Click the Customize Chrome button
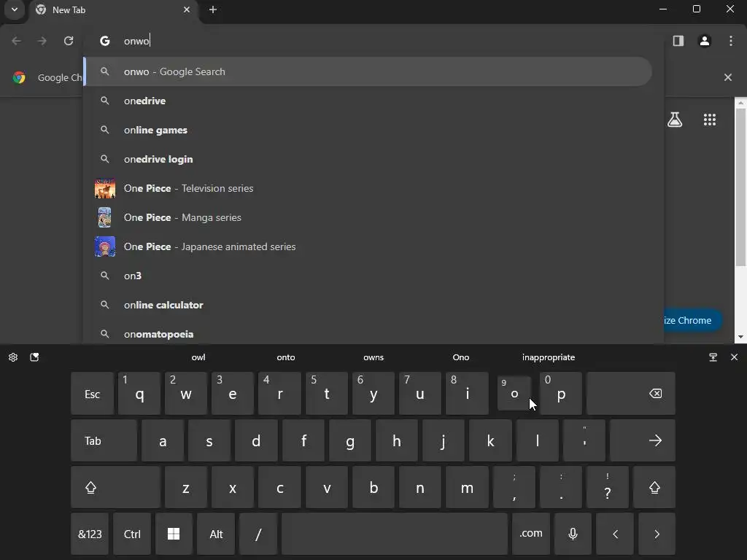 click(693, 321)
